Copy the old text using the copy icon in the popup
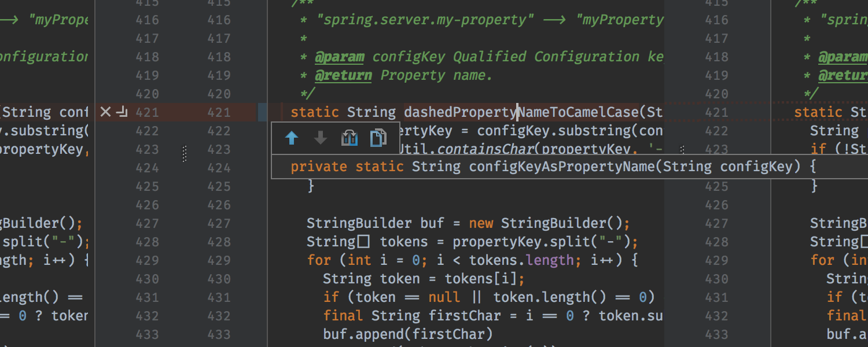 378,138
